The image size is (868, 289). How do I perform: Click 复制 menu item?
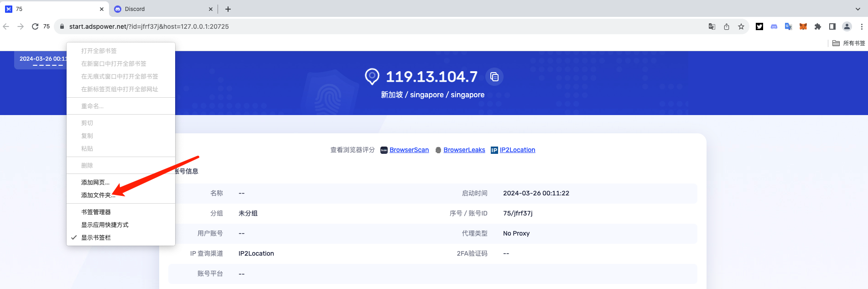[x=121, y=136]
